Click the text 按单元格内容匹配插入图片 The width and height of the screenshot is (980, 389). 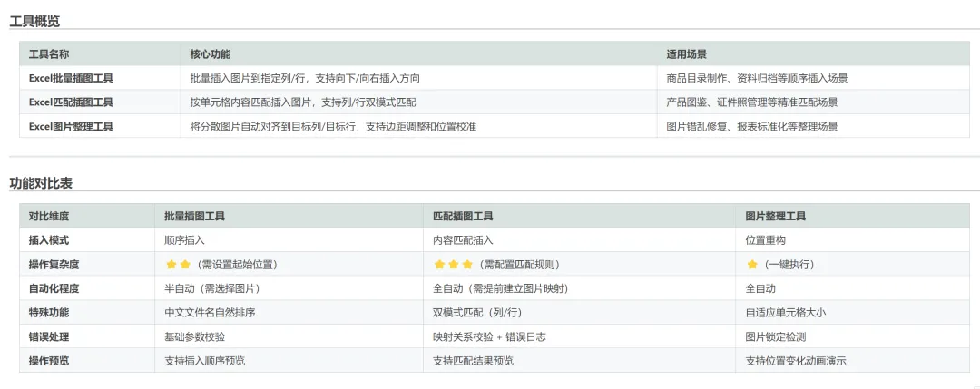250,102
